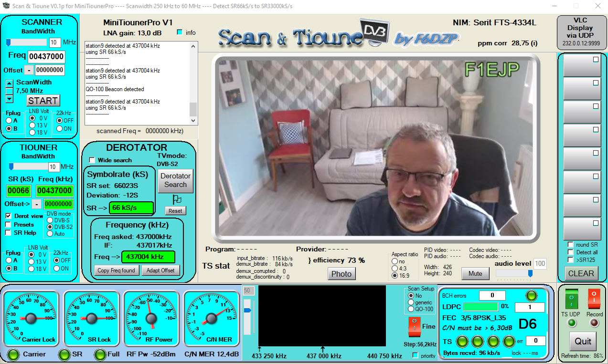This screenshot has height=364, width=608.
Task: Click the Derotator Search button
Action: click(176, 180)
